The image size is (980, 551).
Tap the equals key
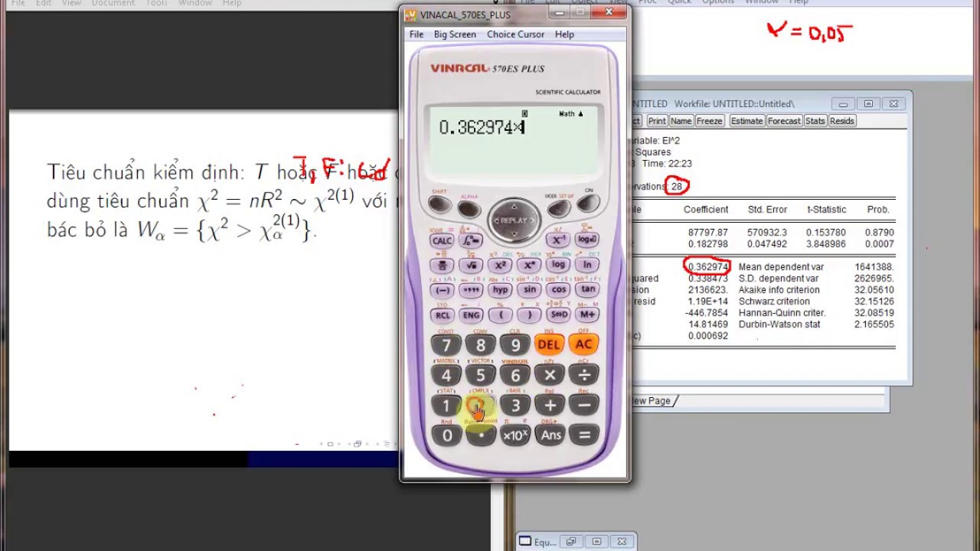(x=583, y=435)
